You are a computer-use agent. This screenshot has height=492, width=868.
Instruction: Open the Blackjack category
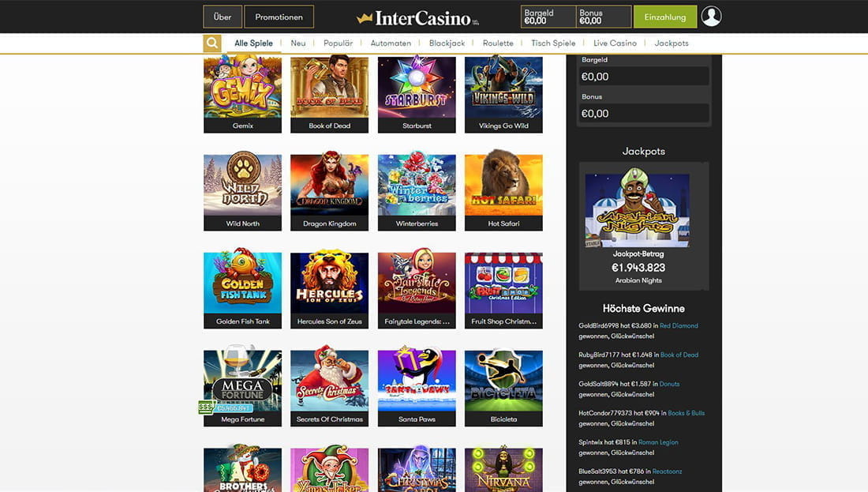click(447, 43)
